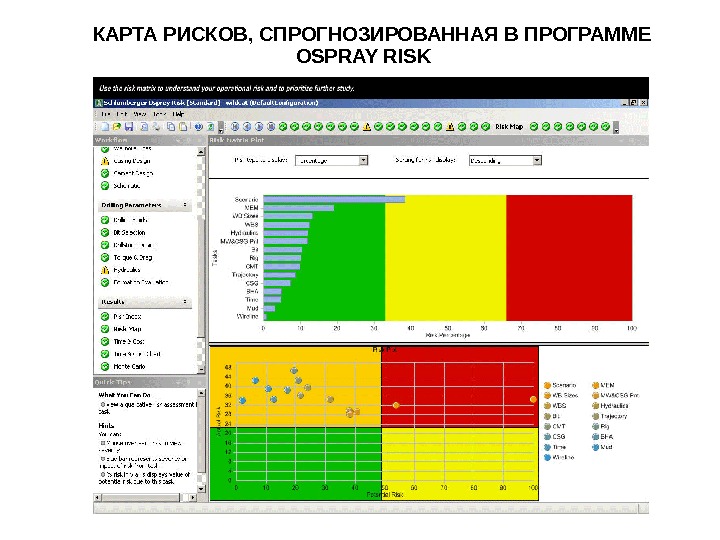The width and height of the screenshot is (720, 540).
Task: Expand toolbar overflow arrow at toolbar end
Action: tap(616, 128)
